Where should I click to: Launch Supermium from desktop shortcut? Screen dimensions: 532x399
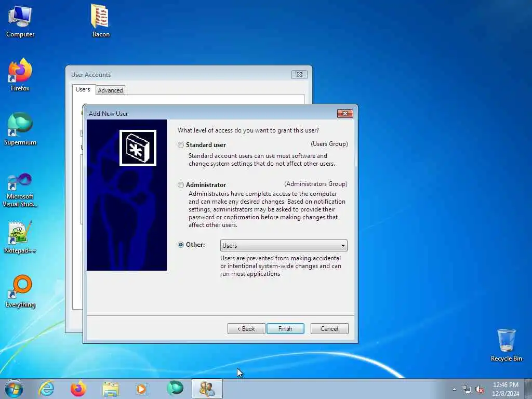coord(20,129)
